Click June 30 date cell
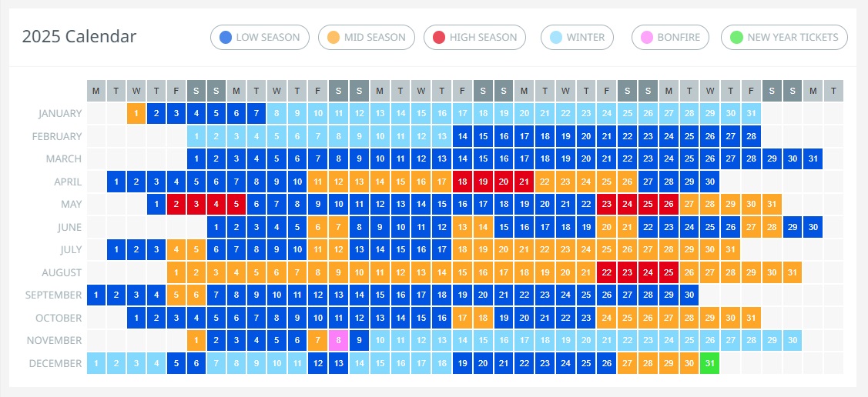The image size is (868, 397). (x=812, y=227)
